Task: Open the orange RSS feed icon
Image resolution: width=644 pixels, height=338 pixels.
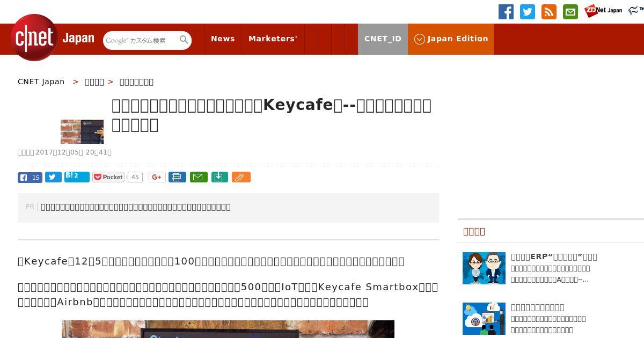Action: (x=549, y=12)
